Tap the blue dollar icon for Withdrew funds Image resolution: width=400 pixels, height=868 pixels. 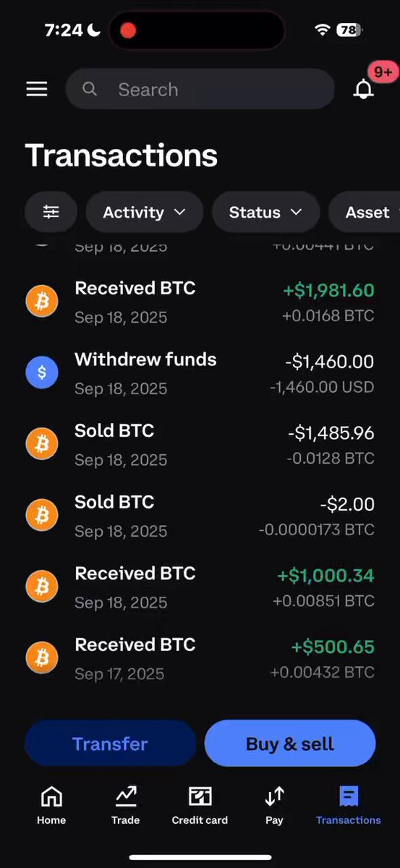click(42, 373)
